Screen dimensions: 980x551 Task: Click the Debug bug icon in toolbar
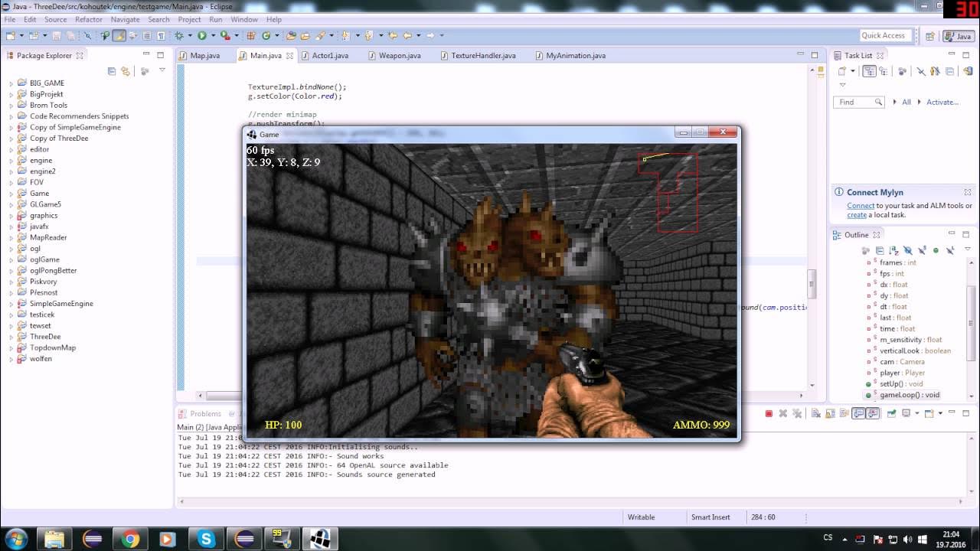(178, 35)
